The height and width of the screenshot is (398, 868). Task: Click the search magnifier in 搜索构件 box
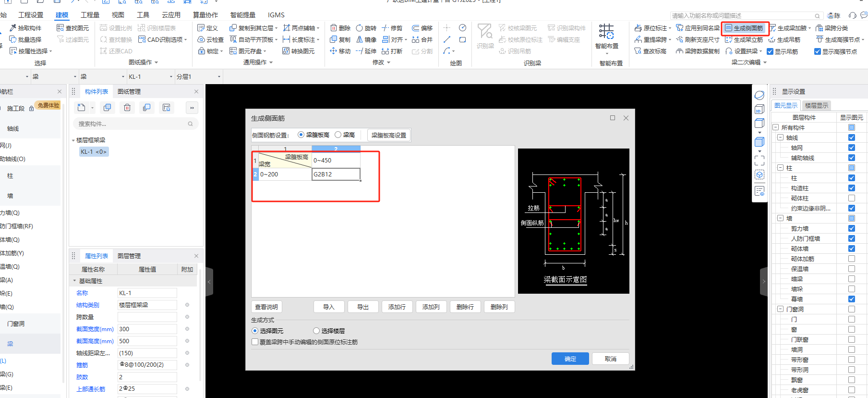[x=190, y=124]
